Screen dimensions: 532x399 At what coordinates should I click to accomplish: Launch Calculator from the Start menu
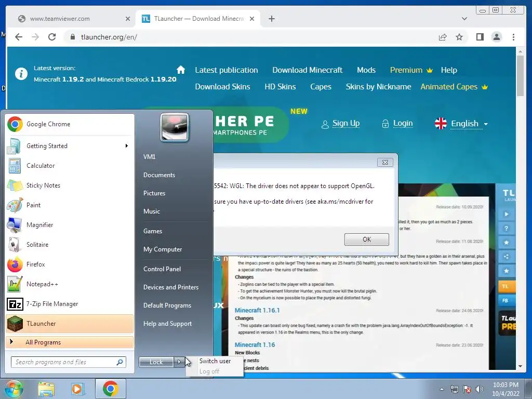[x=70, y=166]
